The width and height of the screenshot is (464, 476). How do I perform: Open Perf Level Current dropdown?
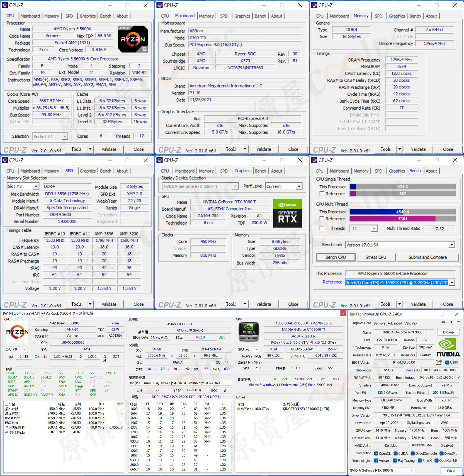tap(284, 186)
